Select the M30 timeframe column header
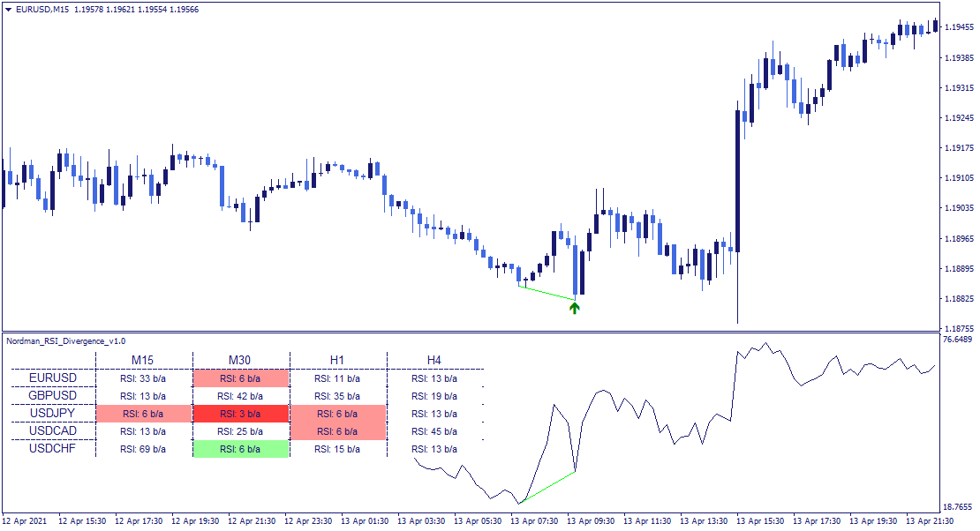The width and height of the screenshot is (980, 531). [x=239, y=361]
